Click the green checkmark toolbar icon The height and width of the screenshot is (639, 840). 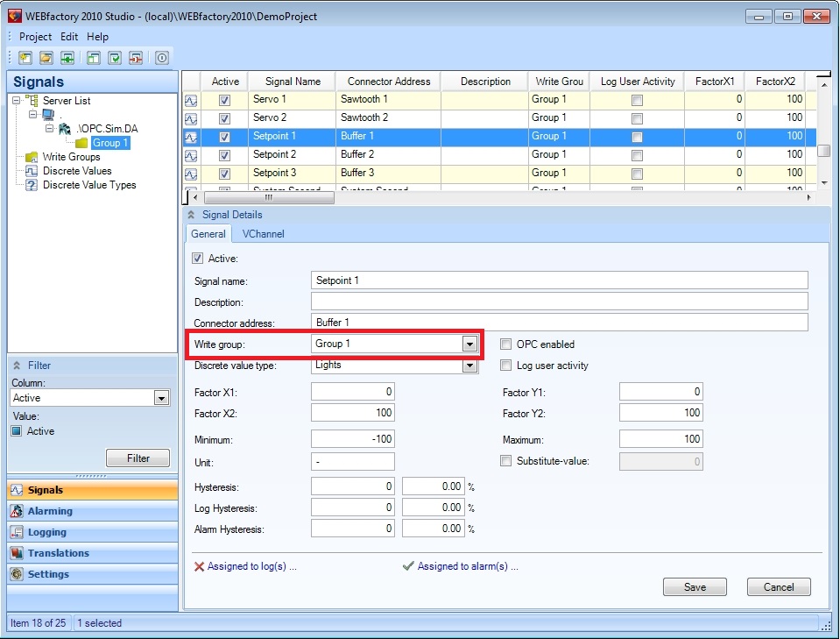pos(115,58)
